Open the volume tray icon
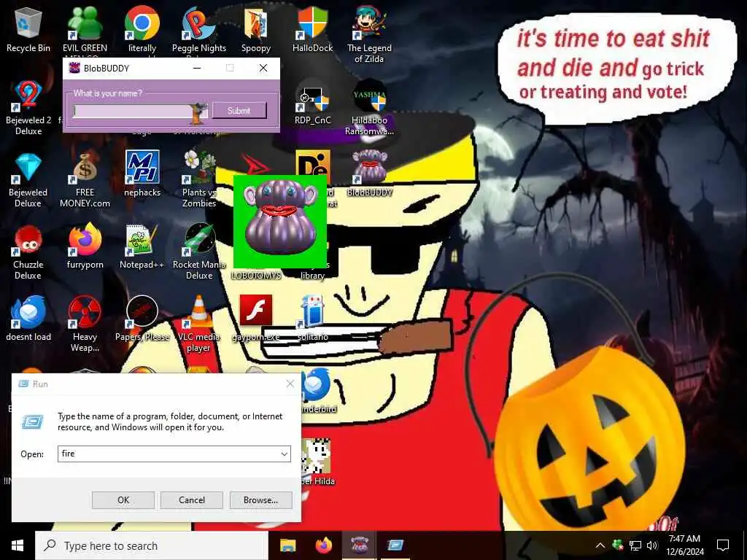This screenshot has height=560, width=747. pyautogui.click(x=652, y=545)
